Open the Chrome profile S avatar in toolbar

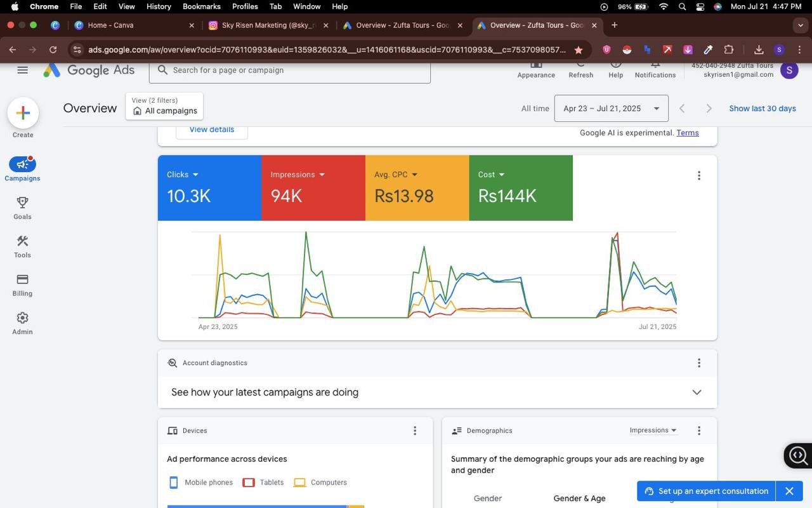(x=780, y=50)
